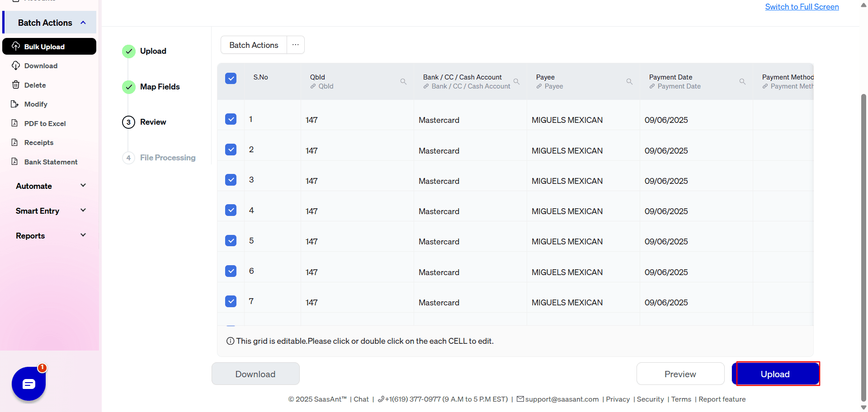This screenshot has height=412, width=868.
Task: Click the Modify file-edit icon
Action: click(x=15, y=104)
